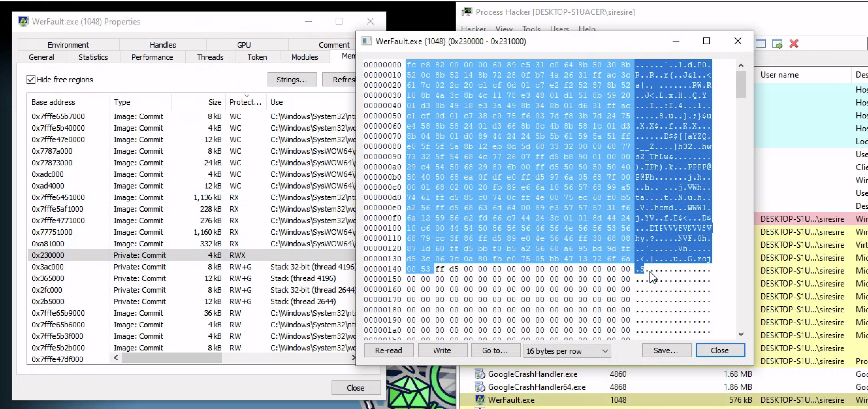Maximize the hex editor window
This screenshot has height=409, width=868.
[707, 41]
